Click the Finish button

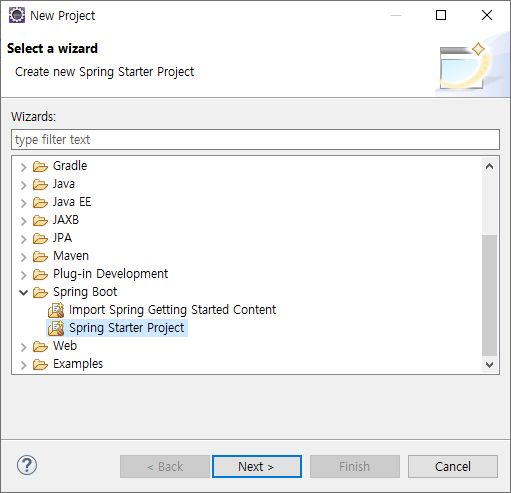(x=355, y=466)
